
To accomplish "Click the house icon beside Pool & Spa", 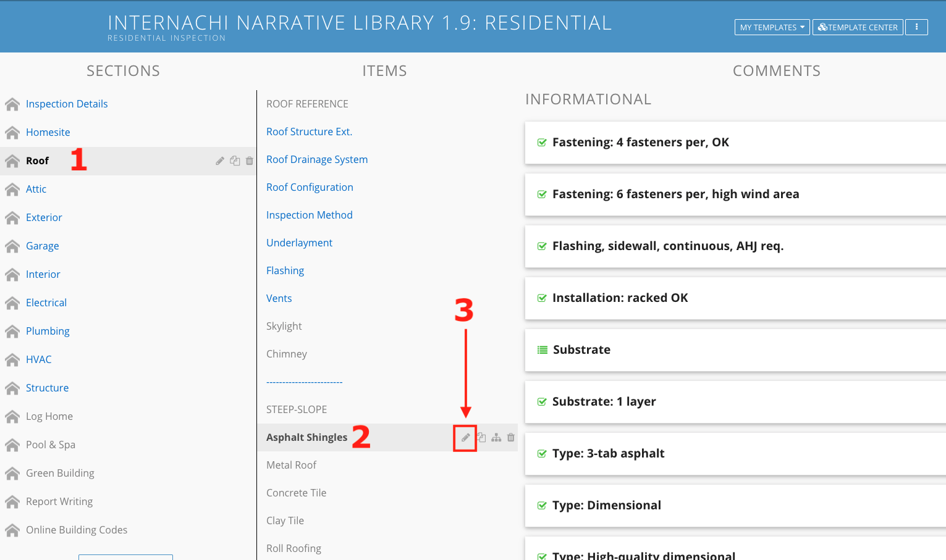I will (x=12, y=445).
